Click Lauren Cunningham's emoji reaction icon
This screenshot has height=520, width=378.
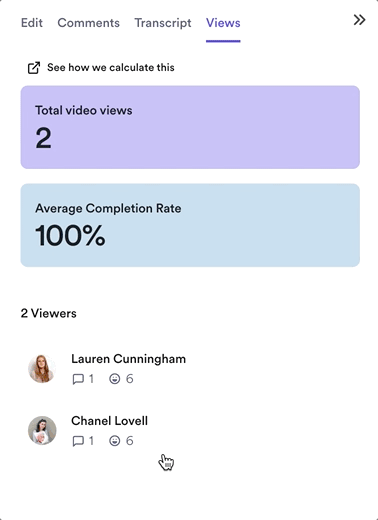(115, 379)
